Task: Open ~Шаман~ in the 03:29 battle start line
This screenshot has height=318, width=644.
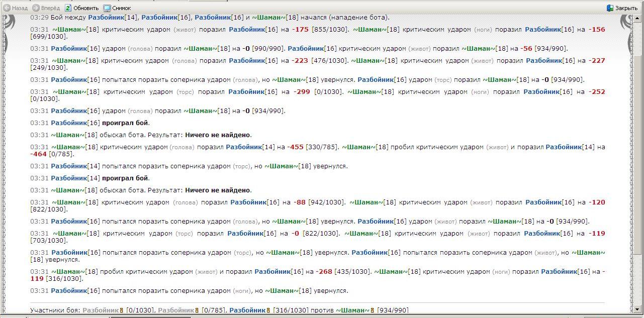Action: tap(269, 17)
